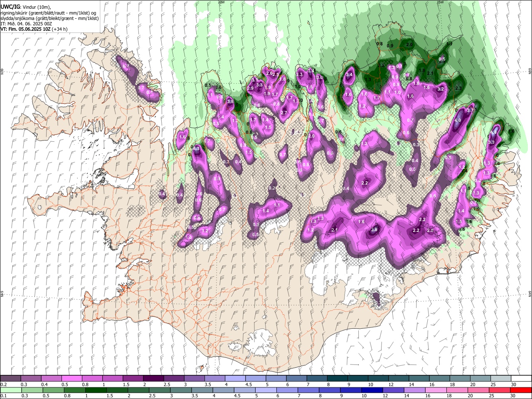Pick the deep navy 10 swatch in bottom legend row

[x=372, y=390]
